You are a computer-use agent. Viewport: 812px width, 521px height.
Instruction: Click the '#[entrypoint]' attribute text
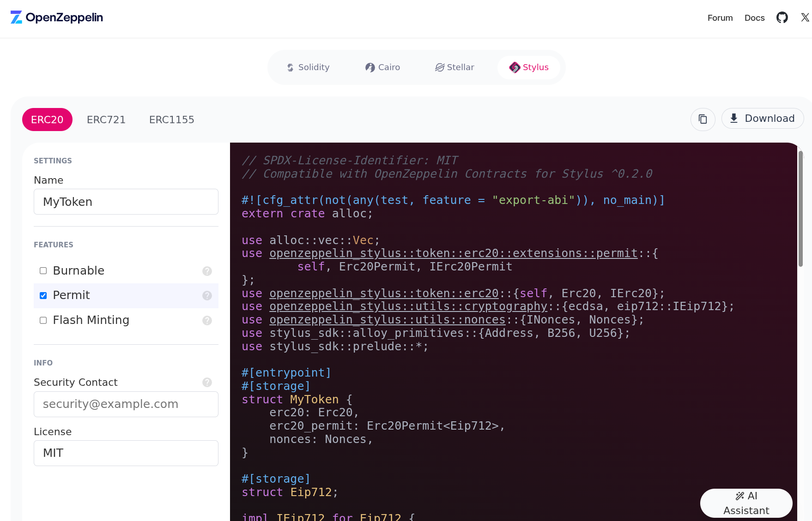286,373
